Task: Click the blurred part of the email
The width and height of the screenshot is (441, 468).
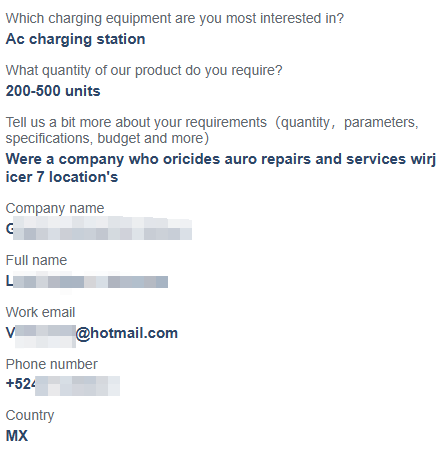Action: tap(45, 336)
